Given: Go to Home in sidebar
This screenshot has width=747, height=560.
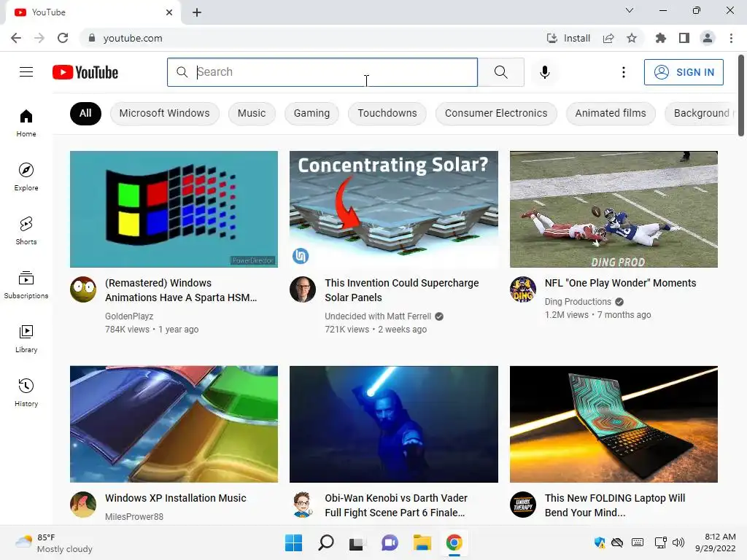Looking at the screenshot, I should pyautogui.click(x=26, y=122).
